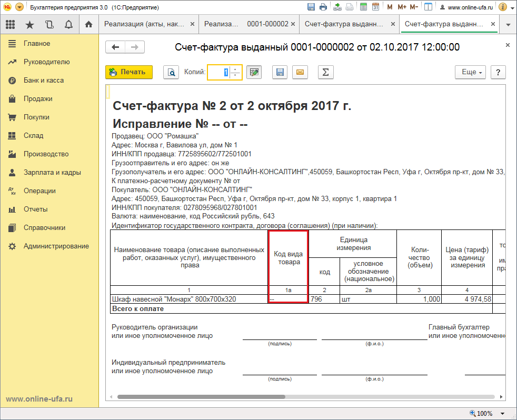Select price cell 4 974,58

point(467,299)
